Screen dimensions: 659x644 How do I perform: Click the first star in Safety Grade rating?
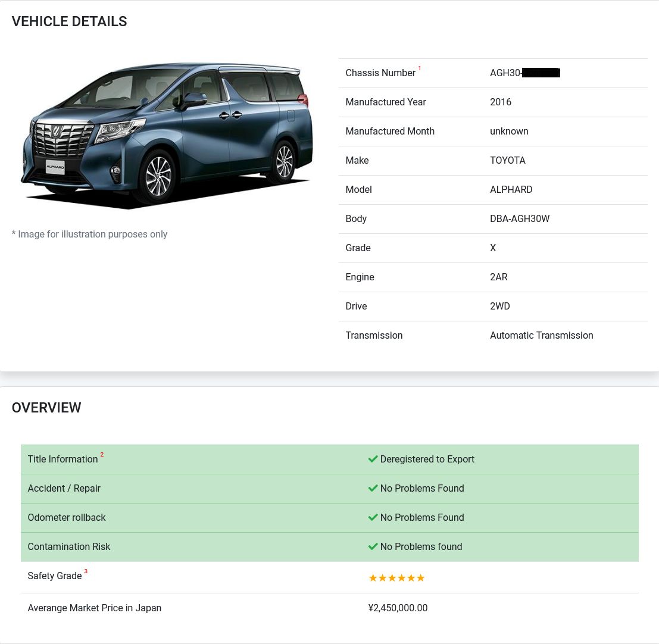[x=373, y=577]
